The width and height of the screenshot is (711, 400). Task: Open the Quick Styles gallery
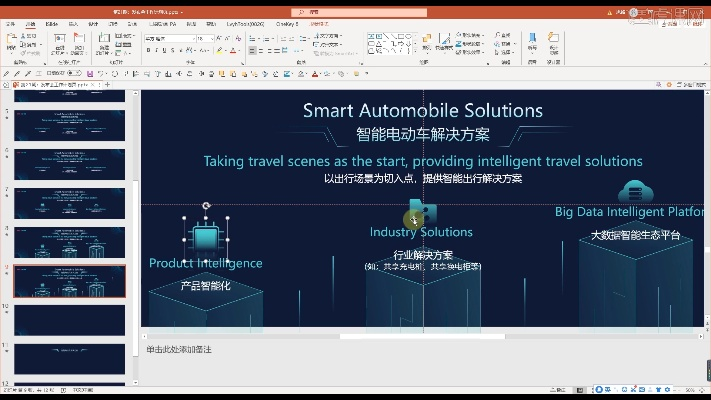pos(443,42)
